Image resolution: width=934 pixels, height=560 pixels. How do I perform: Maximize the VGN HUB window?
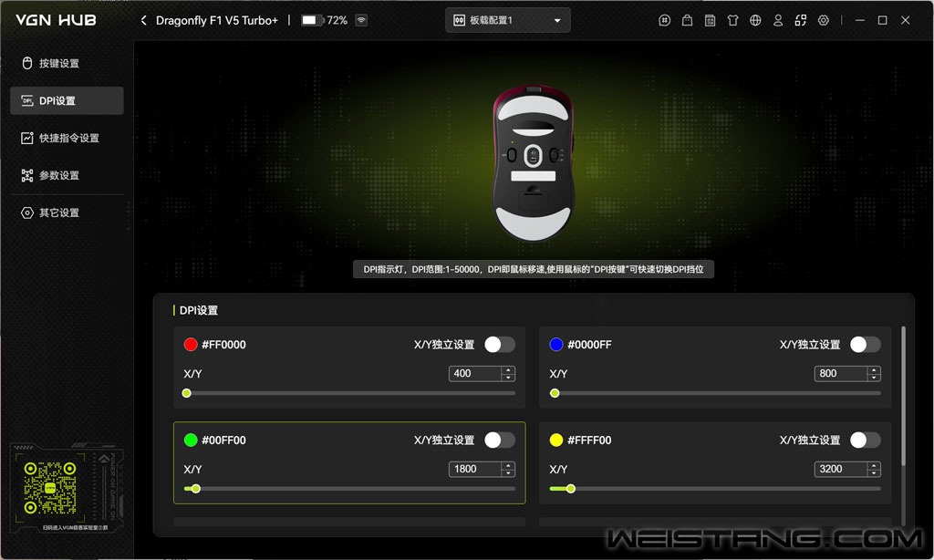click(882, 20)
